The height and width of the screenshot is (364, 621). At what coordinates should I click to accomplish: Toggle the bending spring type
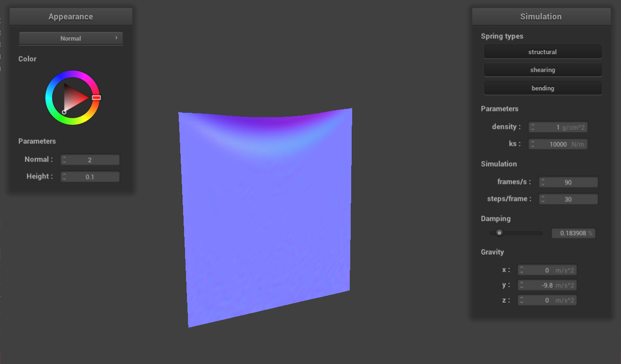[543, 88]
